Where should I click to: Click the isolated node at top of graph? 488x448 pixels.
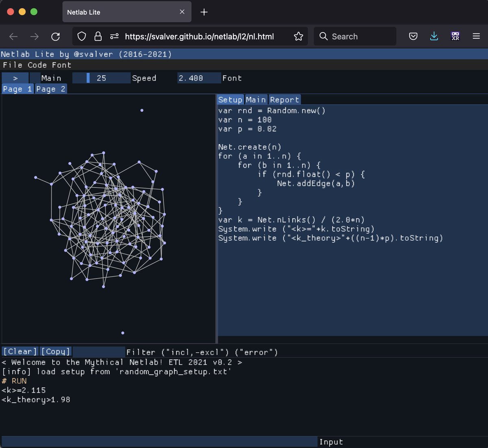142,110
